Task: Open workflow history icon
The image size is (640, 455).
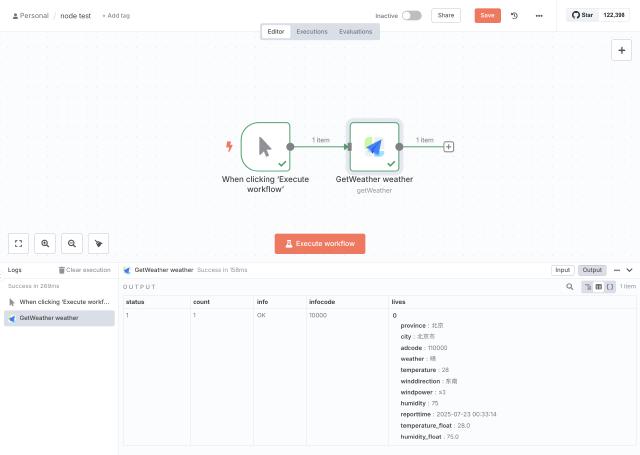Action: pyautogui.click(x=514, y=16)
